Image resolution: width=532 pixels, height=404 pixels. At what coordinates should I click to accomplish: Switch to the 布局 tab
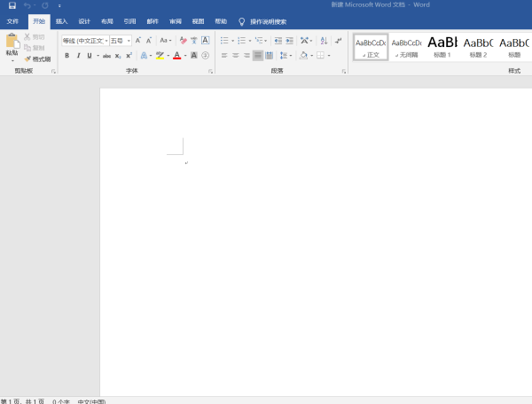[107, 20]
